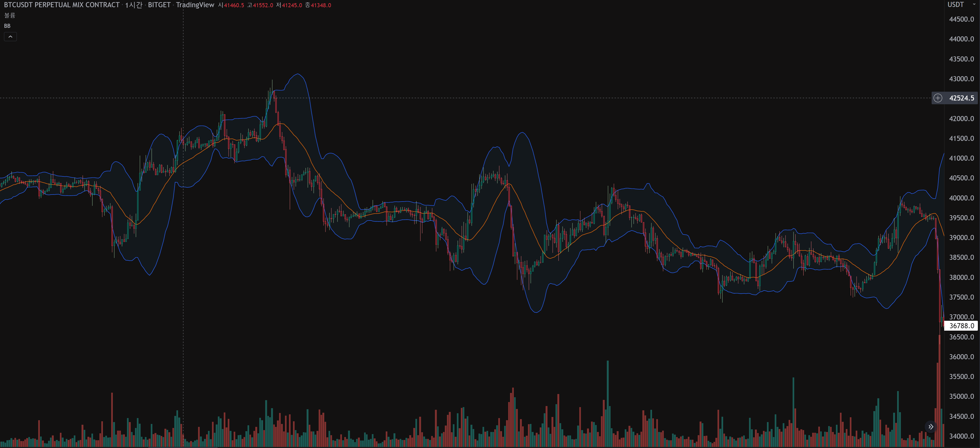
Task: Click the 44500.0 price axis label
Action: [x=961, y=19]
